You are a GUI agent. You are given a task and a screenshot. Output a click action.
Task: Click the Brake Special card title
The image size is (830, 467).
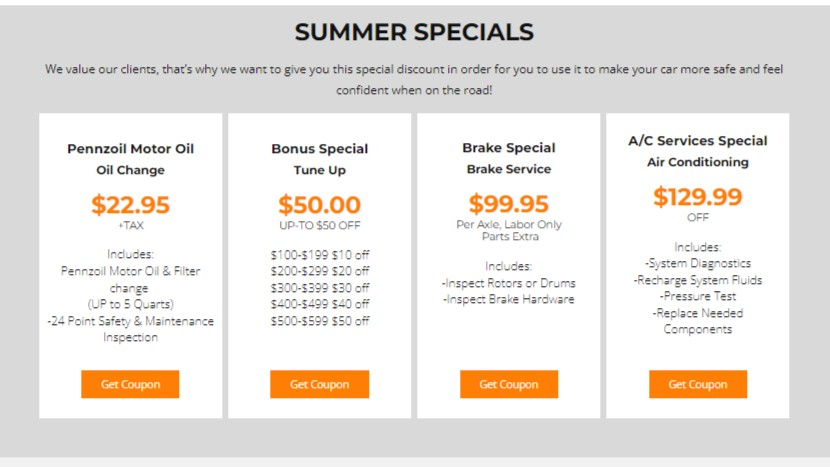pos(508,148)
